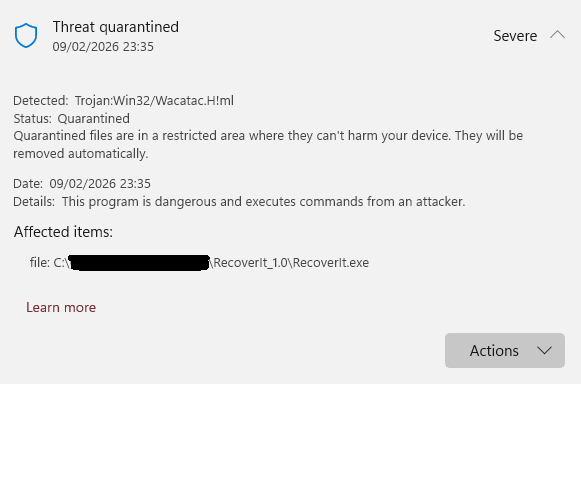The image size is (581, 477).
Task: Select the Threat quarantined heading
Action: (116, 27)
